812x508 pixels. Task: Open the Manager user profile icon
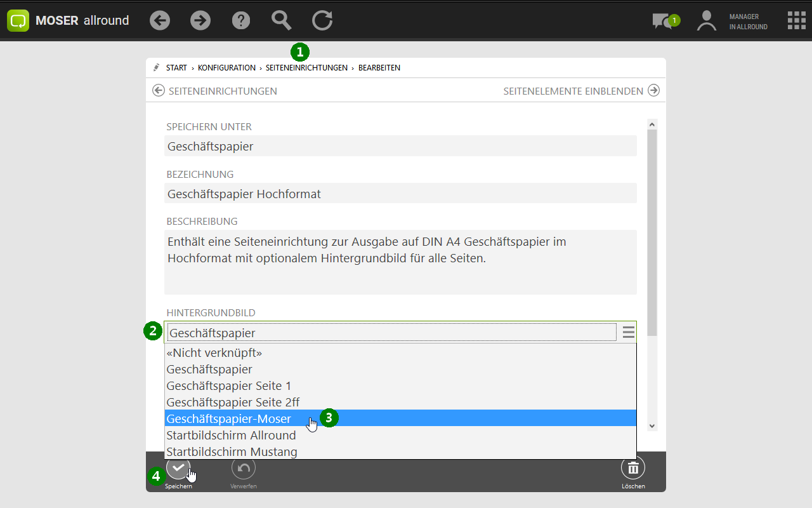pos(706,21)
